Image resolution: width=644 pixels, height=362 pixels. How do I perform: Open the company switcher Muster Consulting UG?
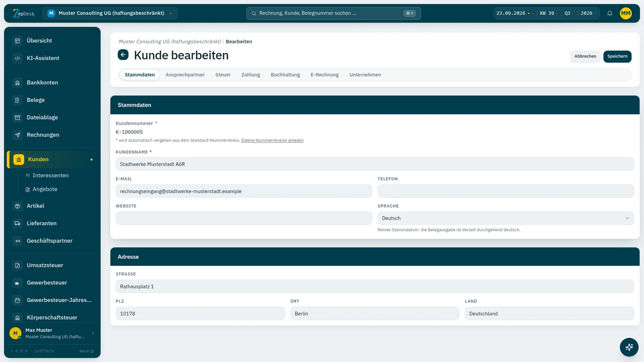[x=109, y=13]
